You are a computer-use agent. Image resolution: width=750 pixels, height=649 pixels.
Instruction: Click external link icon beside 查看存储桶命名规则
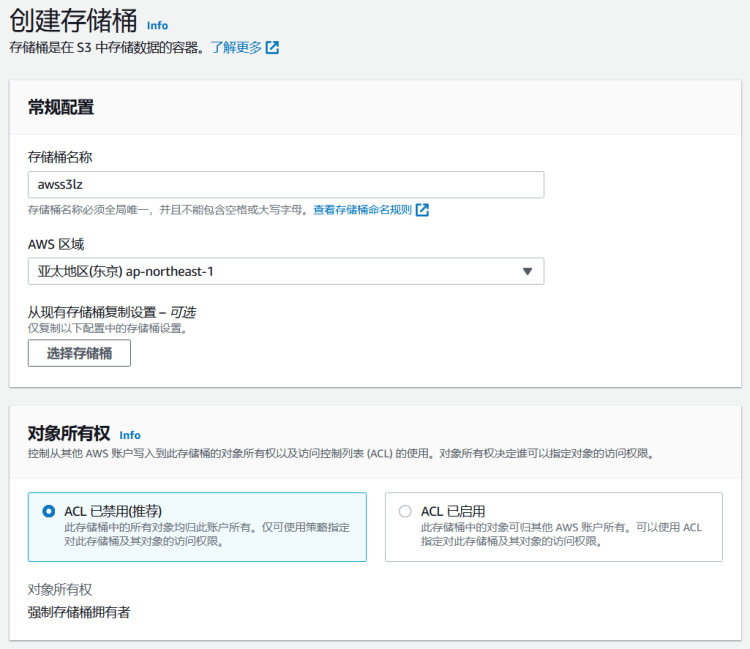point(422,210)
